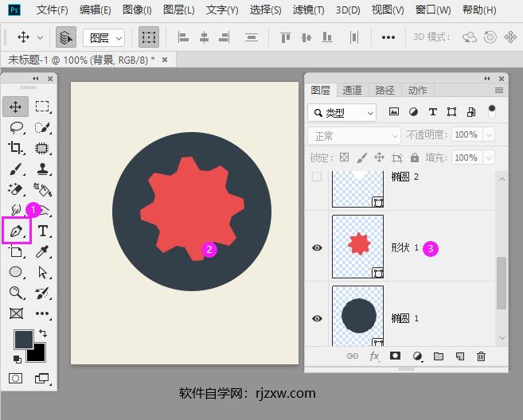The image size is (523, 420).
Task: Add a layer mask
Action: (396, 356)
